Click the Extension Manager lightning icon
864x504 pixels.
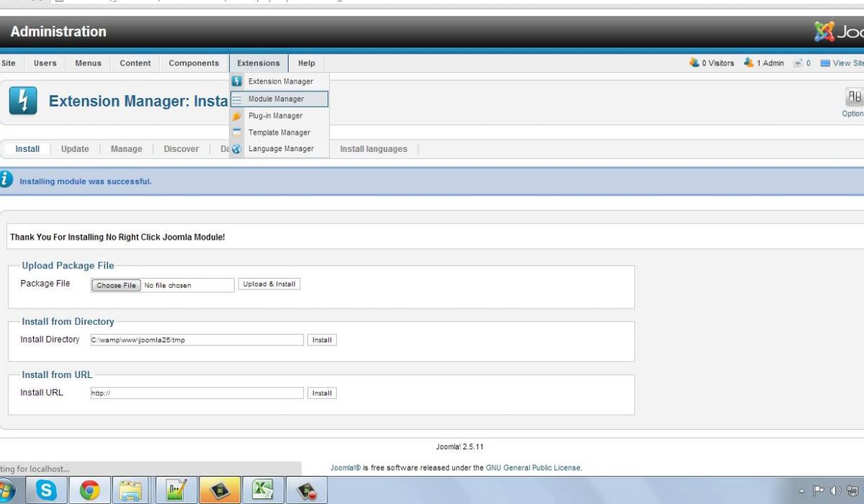236,81
